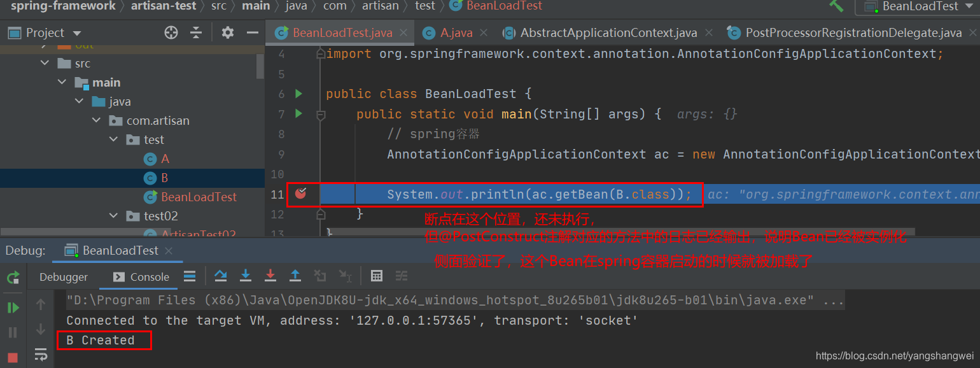Image resolution: width=980 pixels, height=368 pixels.
Task: Select class A in the Project tree
Action: (x=165, y=159)
